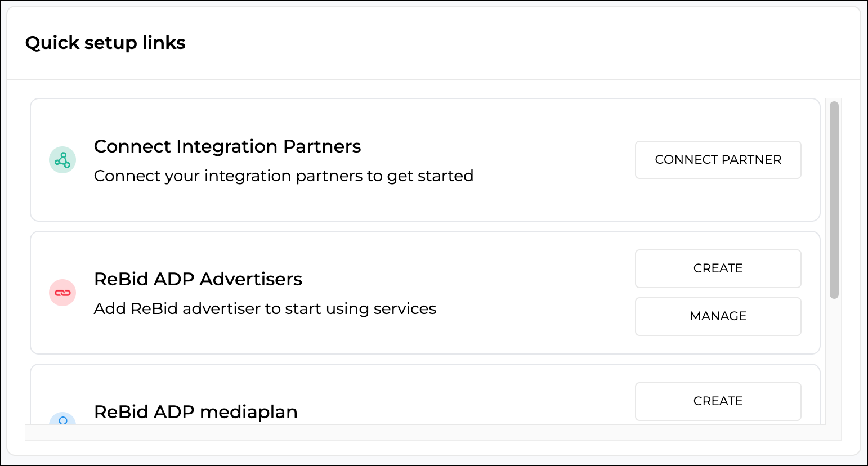The image size is (868, 466).
Task: Click the green integration partners network icon
Action: (x=62, y=160)
